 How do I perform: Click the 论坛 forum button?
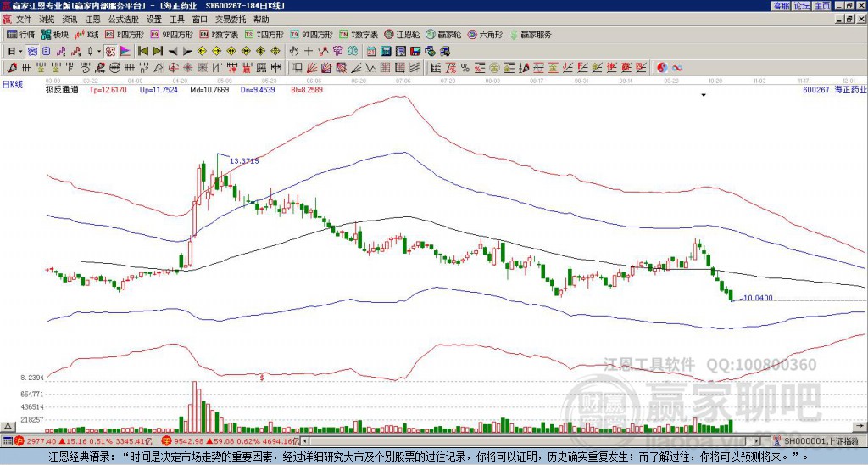point(802,6)
